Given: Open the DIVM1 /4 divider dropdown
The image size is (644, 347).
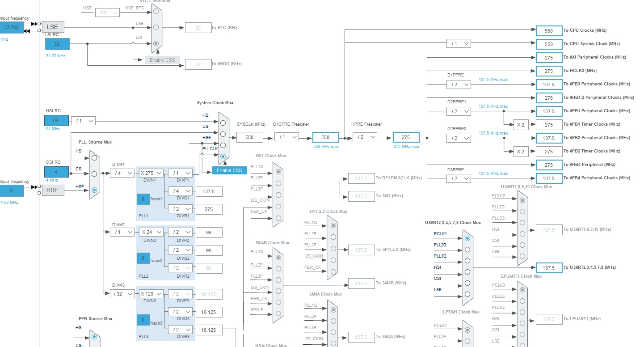Looking at the screenshot, I should 122,173.
